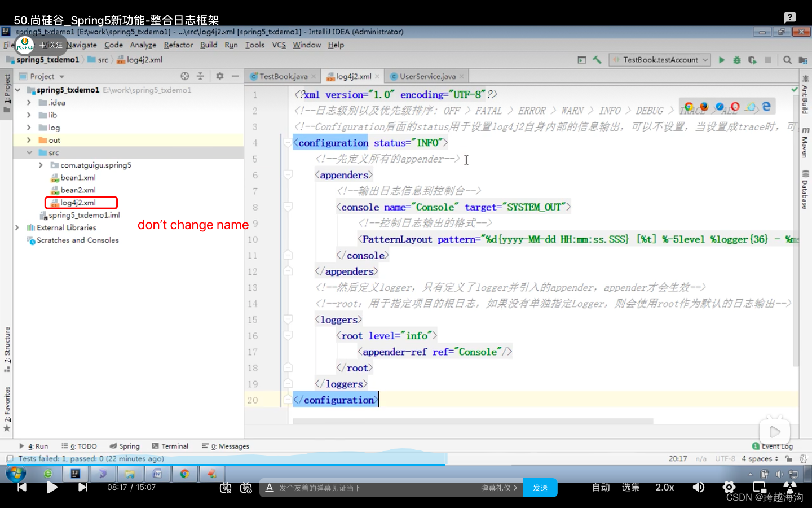Mute the video volume
Image resolution: width=812 pixels, height=508 pixels.
(x=698, y=487)
